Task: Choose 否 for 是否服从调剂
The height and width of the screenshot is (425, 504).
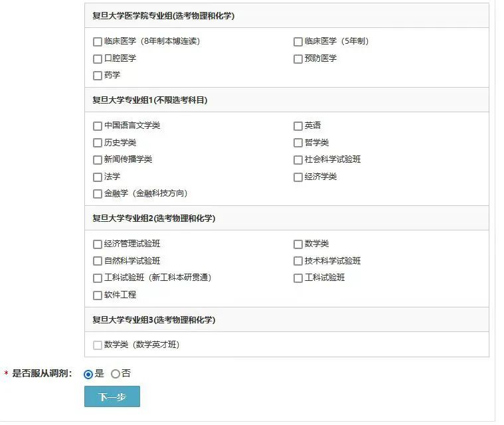Action: 116,375
